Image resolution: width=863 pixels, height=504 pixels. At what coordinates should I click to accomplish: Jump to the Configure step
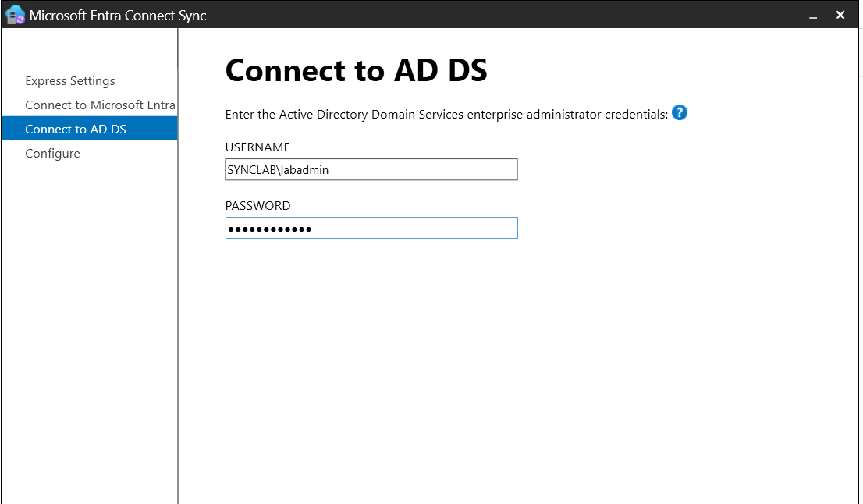tap(53, 154)
